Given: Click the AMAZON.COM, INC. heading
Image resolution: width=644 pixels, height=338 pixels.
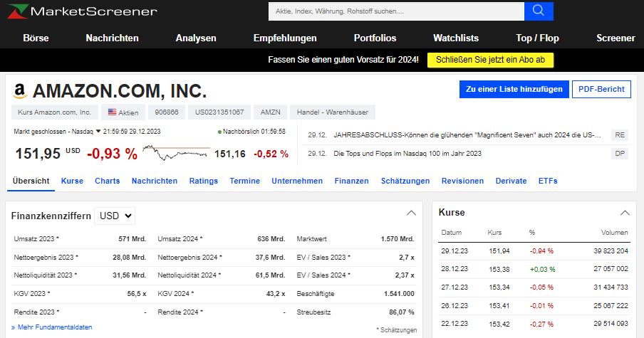Looking at the screenshot, I should (x=120, y=91).
